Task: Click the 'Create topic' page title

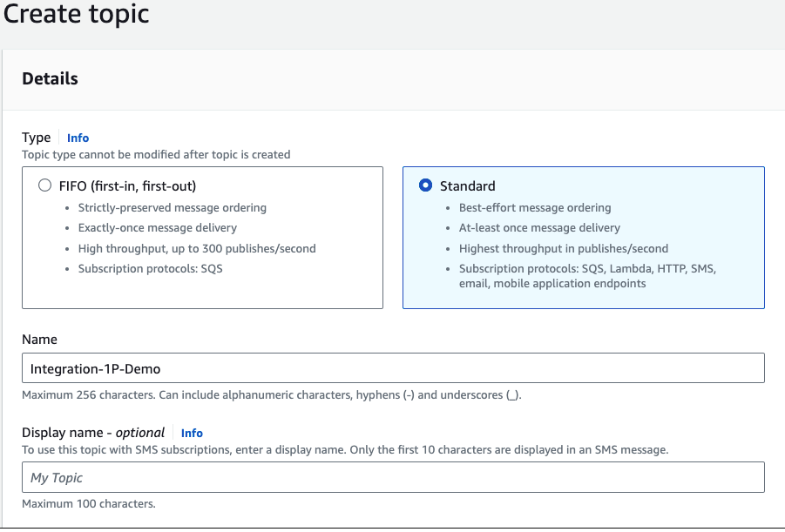Action: [x=76, y=15]
